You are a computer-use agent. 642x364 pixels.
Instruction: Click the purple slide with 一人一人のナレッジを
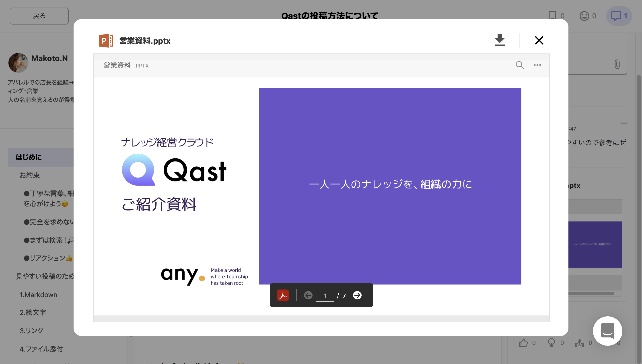[390, 186]
